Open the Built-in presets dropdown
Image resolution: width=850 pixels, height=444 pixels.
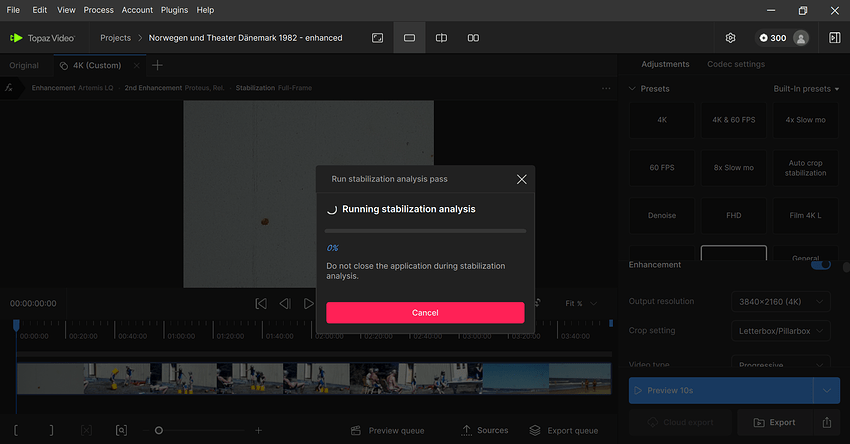click(x=806, y=89)
